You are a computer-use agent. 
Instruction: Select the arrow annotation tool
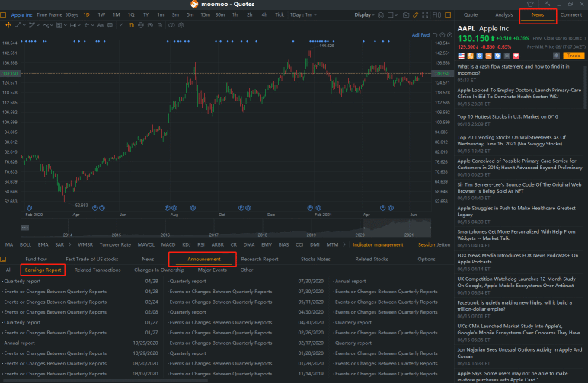click(86, 25)
